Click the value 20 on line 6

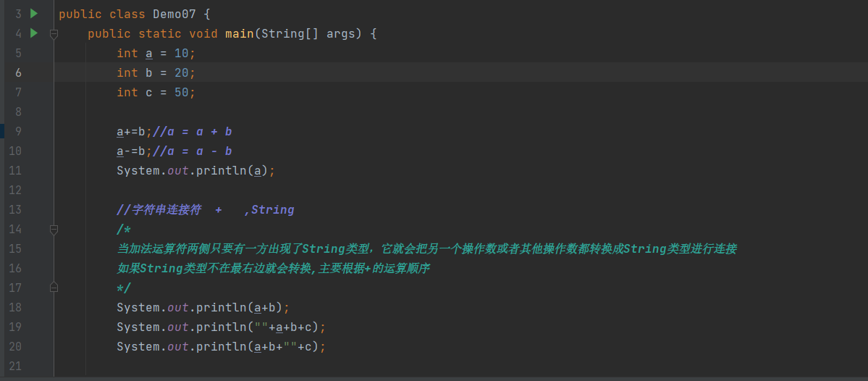point(182,72)
